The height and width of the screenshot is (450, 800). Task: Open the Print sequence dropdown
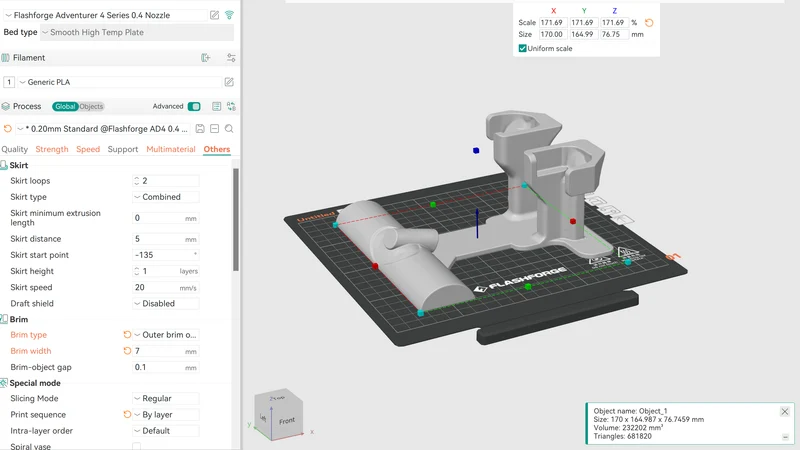[165, 415]
